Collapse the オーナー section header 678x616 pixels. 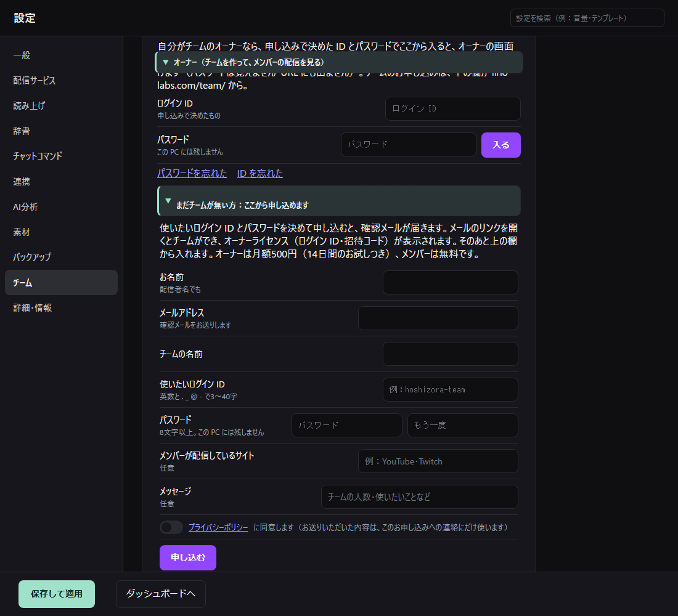coord(339,62)
